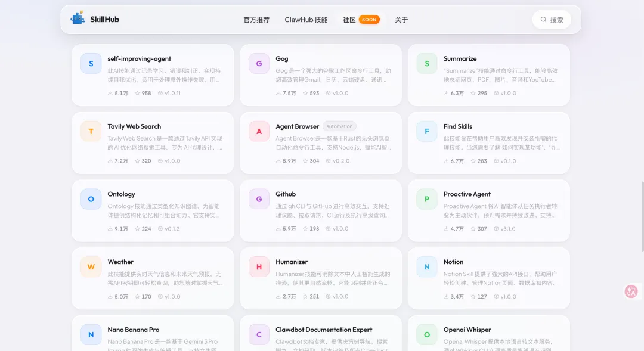Click the automation tag on Agent Browser
The image size is (644, 351).
tap(339, 126)
